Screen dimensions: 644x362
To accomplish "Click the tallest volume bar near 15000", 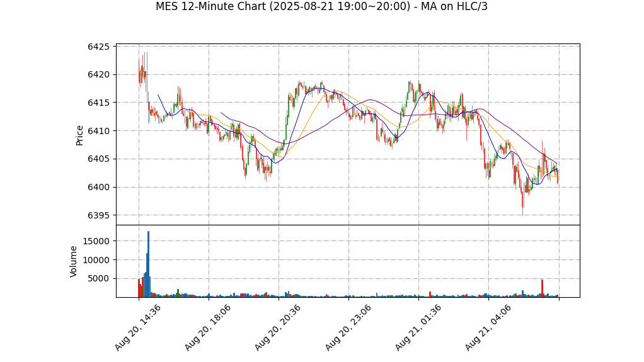I will [148, 264].
